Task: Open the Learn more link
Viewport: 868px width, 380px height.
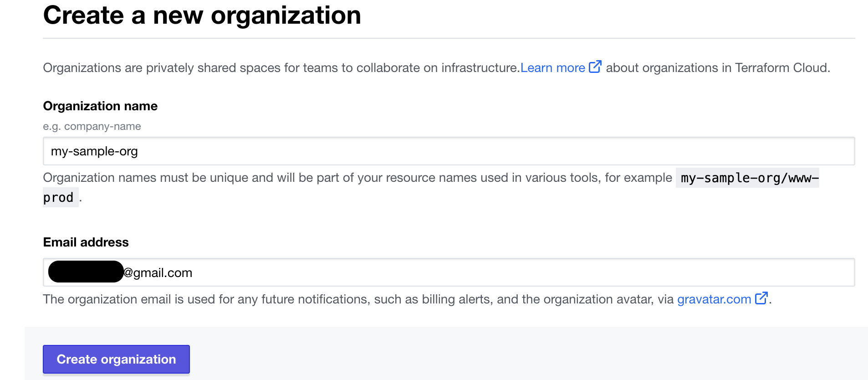Action: (x=552, y=68)
